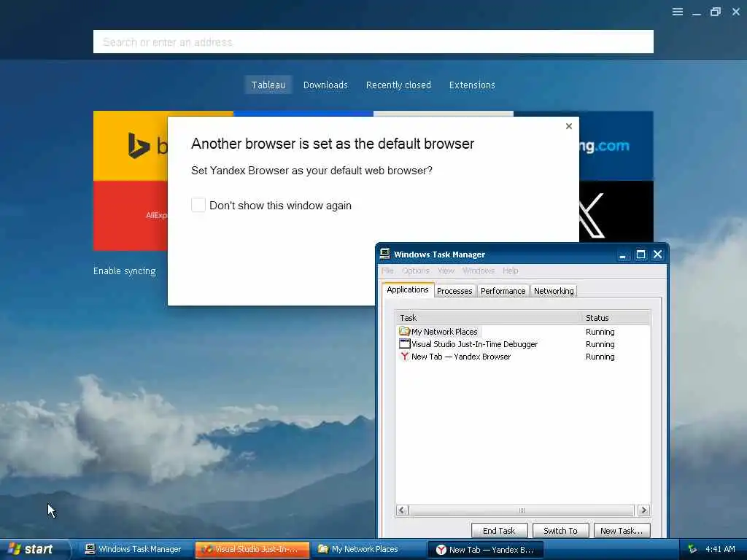
Task: Close the default browser dialog with X
Action: 569,126
